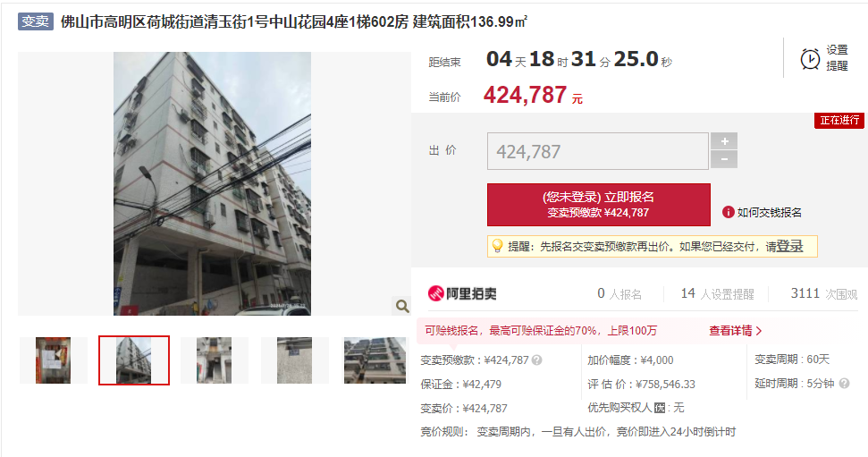
Task: Click the red info icon for 如何交钱报名
Action: 728,212
